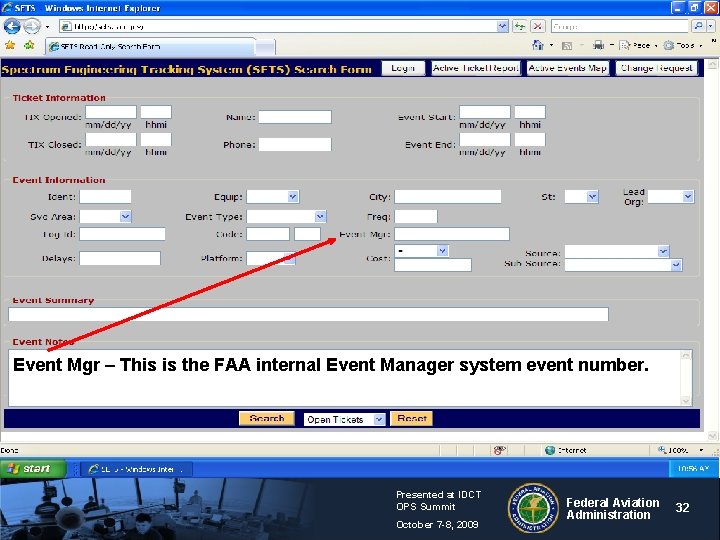Click the Event End date field
Screen dimensions: 720x540
(x=484, y=140)
